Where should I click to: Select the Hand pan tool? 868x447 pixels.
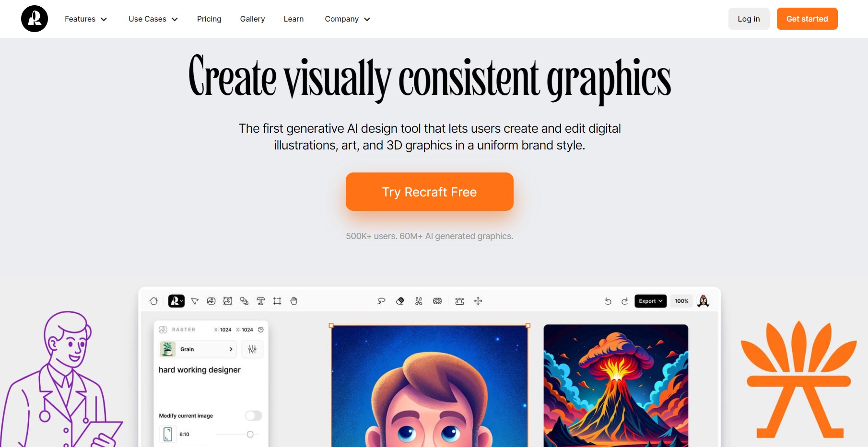294,301
